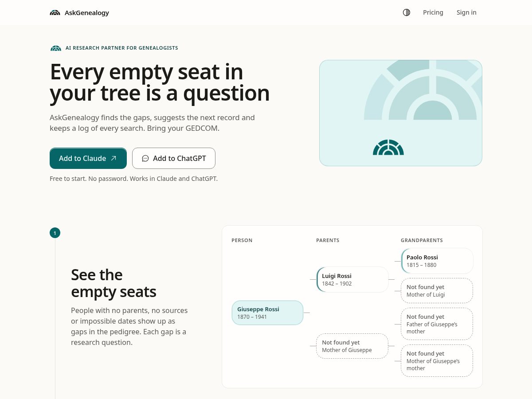Click the '1870 – 1941' dates text
The width and height of the screenshot is (532, 399).
[252, 317]
